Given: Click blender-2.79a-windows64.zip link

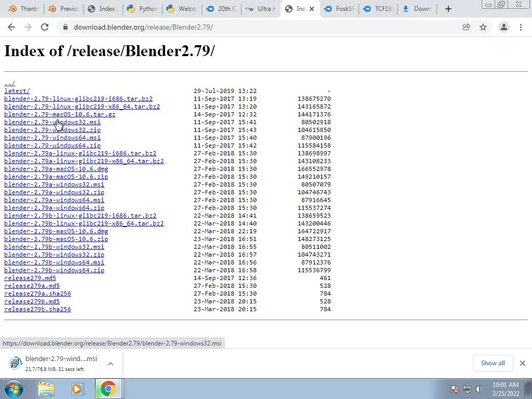Looking at the screenshot, I should (x=54, y=208).
